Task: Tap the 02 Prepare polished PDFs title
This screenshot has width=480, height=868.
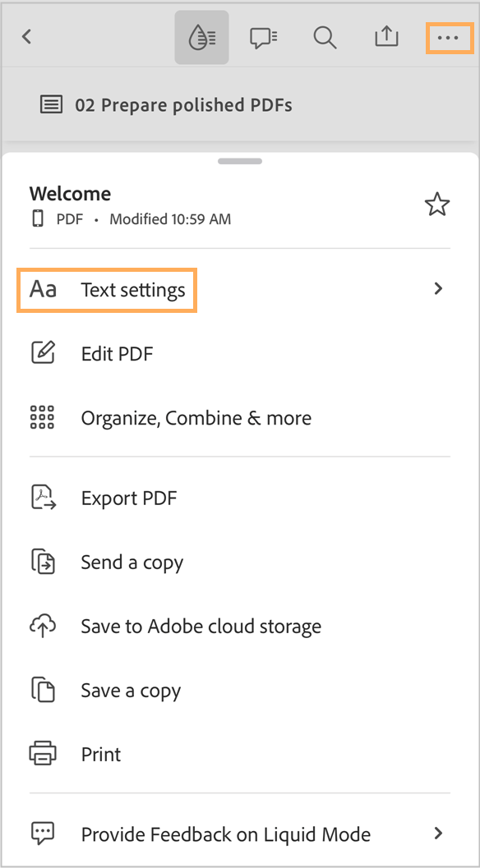Action: pyautogui.click(x=184, y=104)
